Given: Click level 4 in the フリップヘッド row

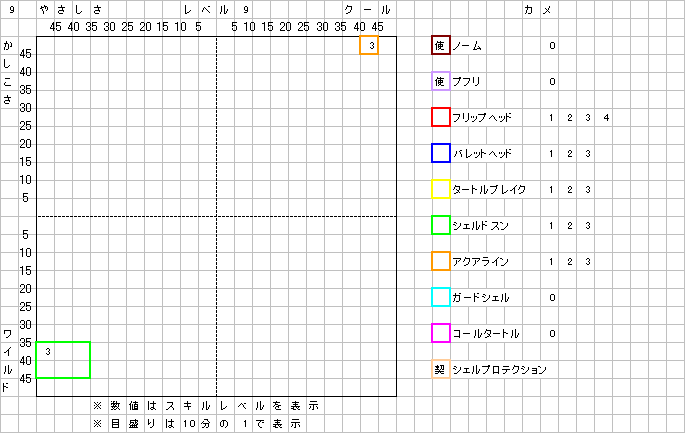Looking at the screenshot, I should [x=606, y=118].
